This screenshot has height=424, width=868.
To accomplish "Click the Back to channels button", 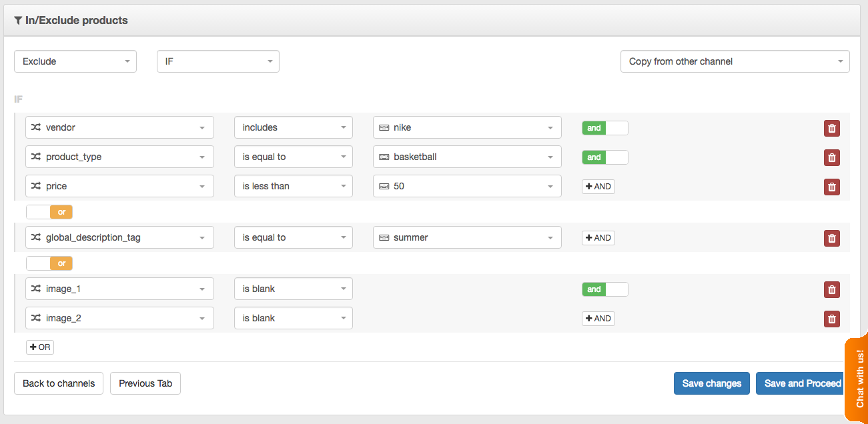I will click(58, 383).
